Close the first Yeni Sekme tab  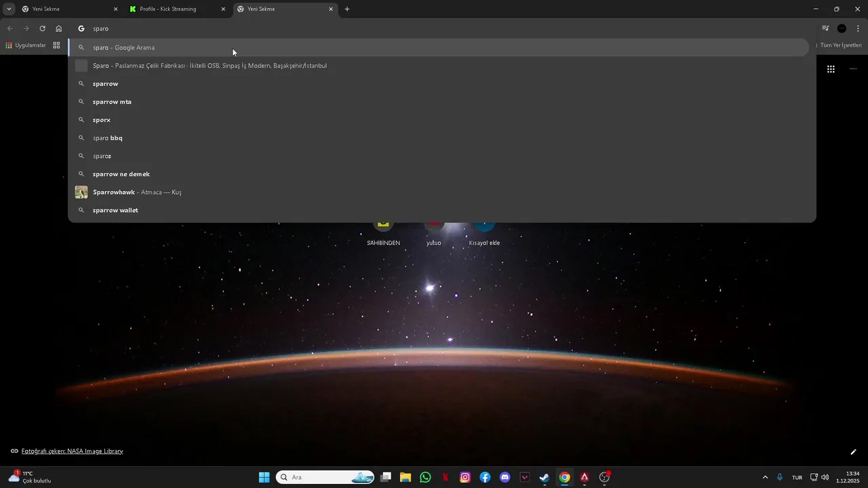(115, 9)
